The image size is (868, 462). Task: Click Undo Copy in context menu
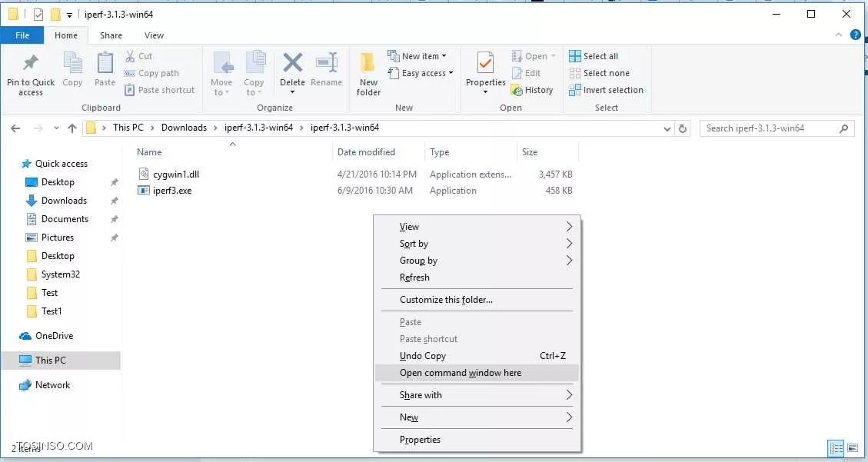pos(477,356)
